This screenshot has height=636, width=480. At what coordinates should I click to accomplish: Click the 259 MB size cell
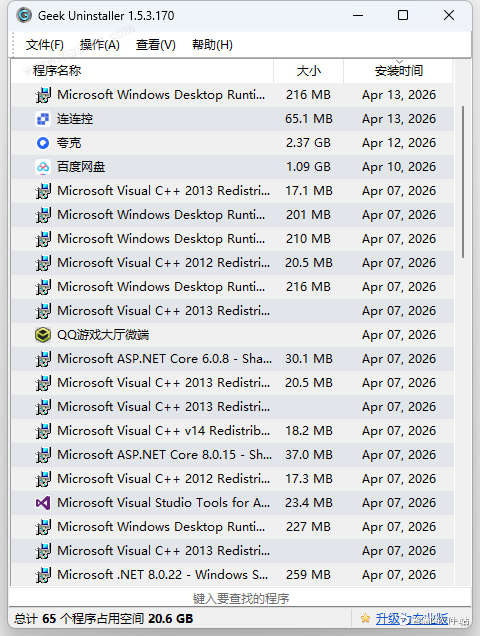[x=308, y=575]
